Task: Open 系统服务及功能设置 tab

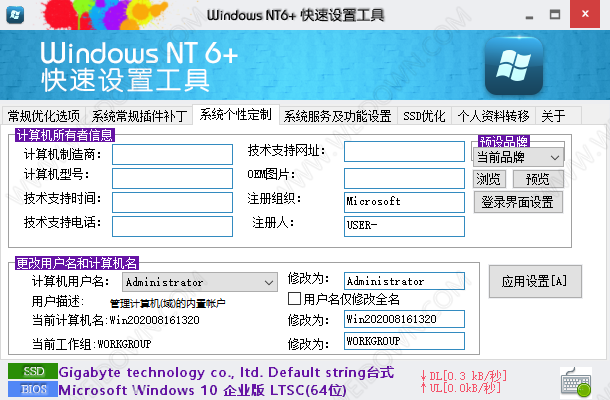Action: pyautogui.click(x=338, y=116)
